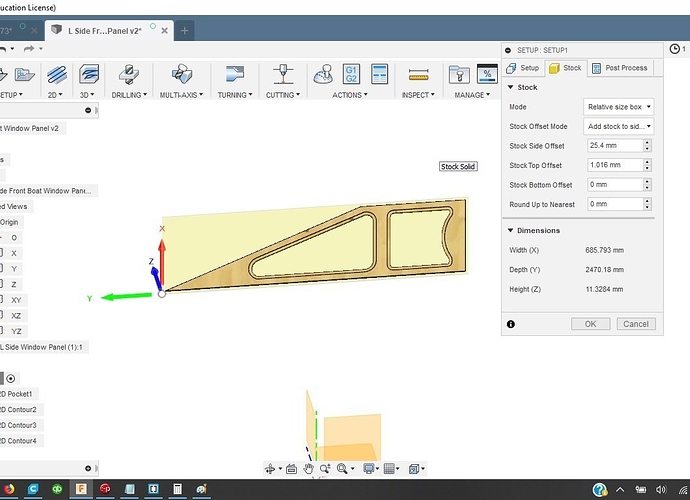
Task: Click the fit magnifier icon
Action: [342, 469]
